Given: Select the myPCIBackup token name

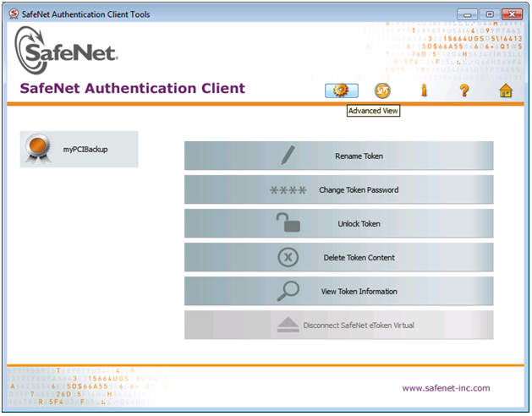Looking at the screenshot, I should coord(85,150).
